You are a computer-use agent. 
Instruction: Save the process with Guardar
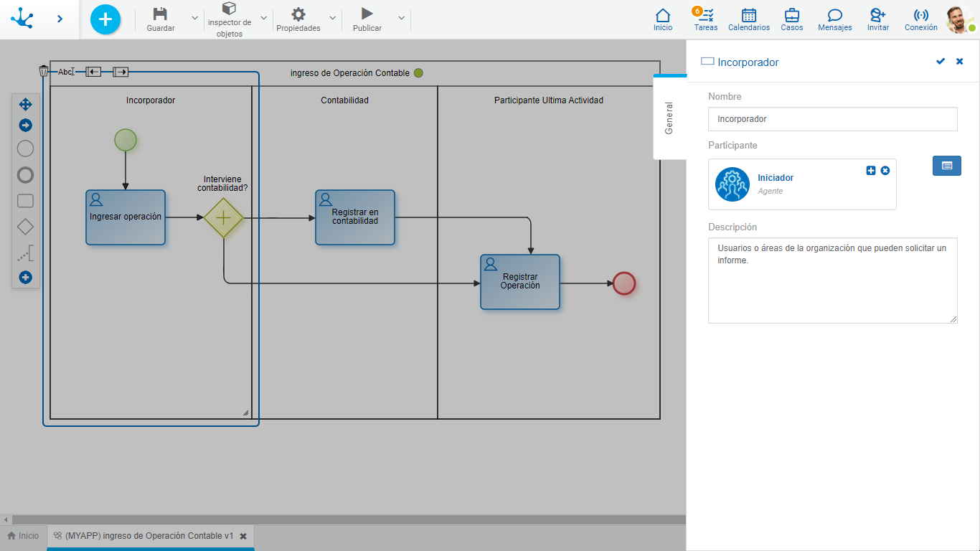(x=161, y=20)
